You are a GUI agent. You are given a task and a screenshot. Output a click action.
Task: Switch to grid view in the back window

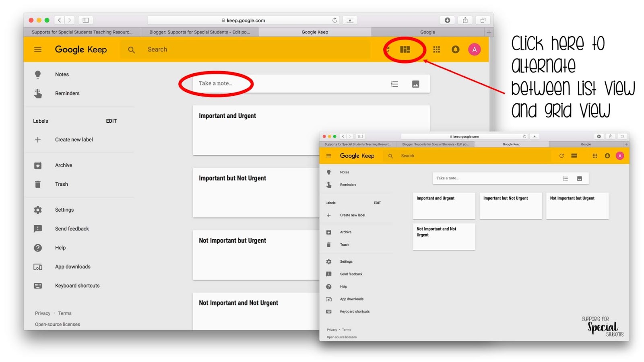[405, 49]
